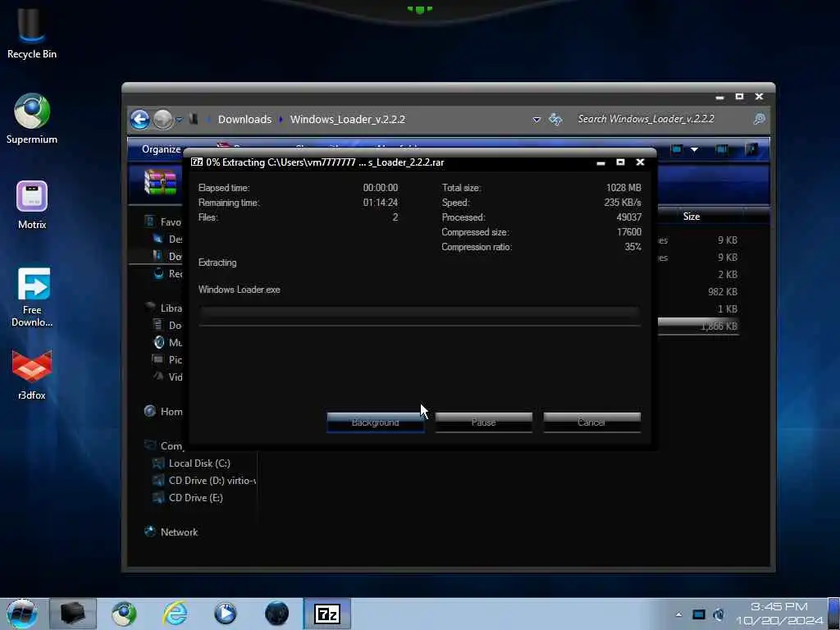This screenshot has width=840, height=630.
Task: Click the help icon in Explorer toolbar
Action: [x=751, y=149]
